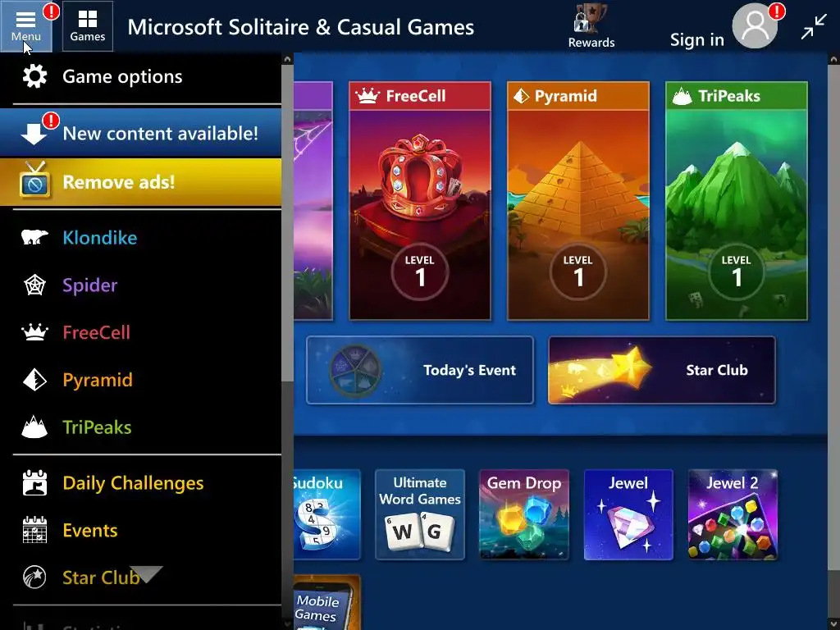Select TriPeaks in the side menu
Image resolution: width=840 pixels, height=630 pixels.
97,427
